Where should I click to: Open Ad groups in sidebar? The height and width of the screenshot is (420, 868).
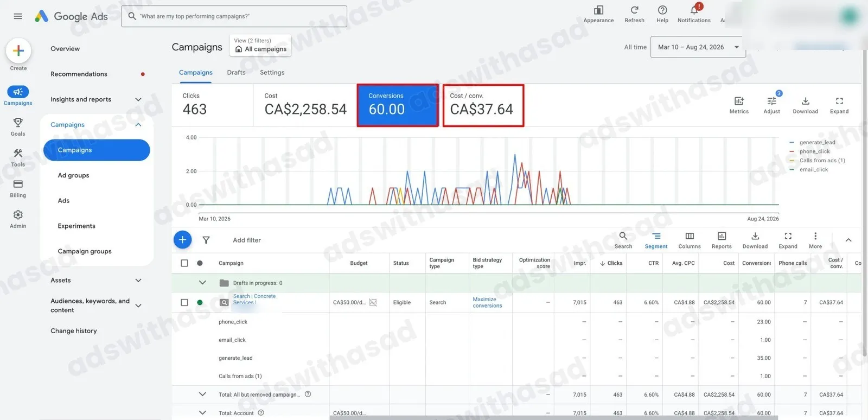(x=73, y=175)
